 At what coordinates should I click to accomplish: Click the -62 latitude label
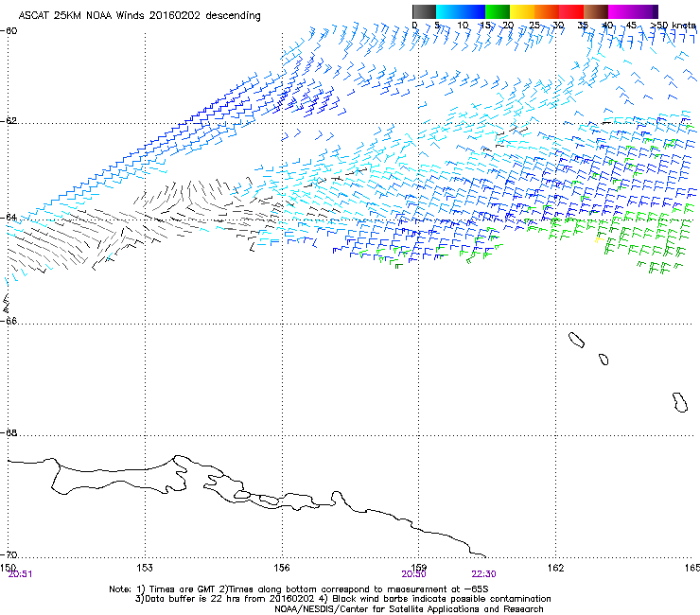pyautogui.click(x=9, y=121)
